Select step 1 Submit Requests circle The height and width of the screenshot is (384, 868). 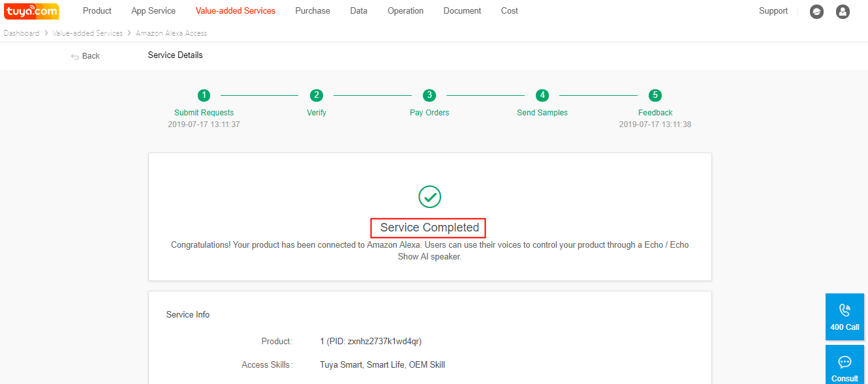coord(204,95)
